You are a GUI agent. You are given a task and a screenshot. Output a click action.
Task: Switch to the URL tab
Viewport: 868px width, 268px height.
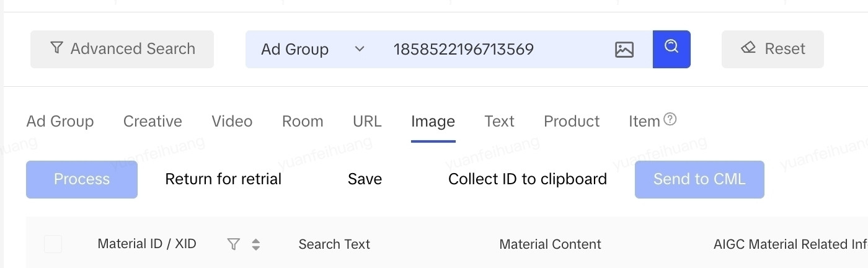(367, 121)
